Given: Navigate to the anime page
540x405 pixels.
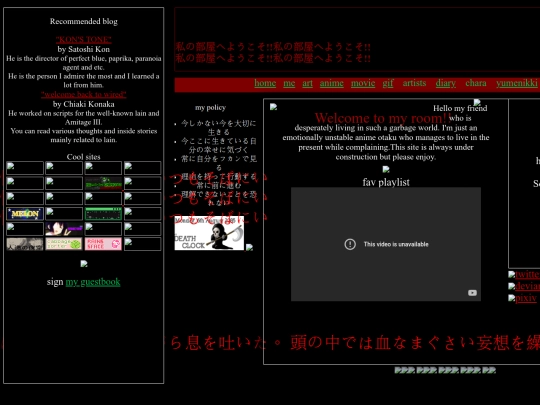Looking at the screenshot, I should click(x=331, y=83).
